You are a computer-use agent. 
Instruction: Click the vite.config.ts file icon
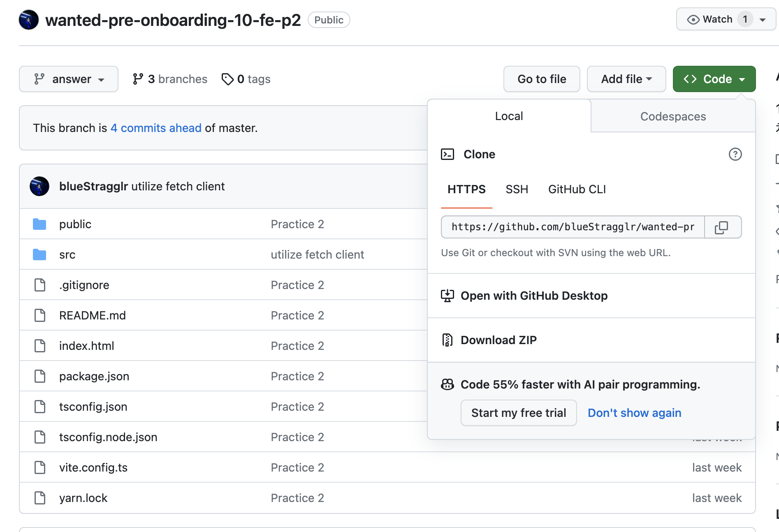(40, 467)
